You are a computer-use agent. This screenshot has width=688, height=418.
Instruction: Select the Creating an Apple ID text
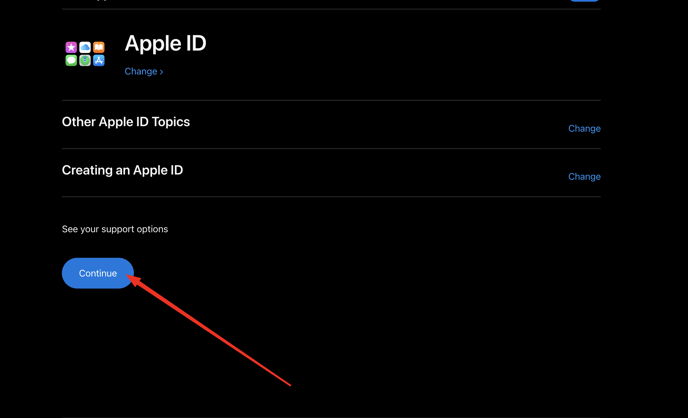(x=122, y=170)
